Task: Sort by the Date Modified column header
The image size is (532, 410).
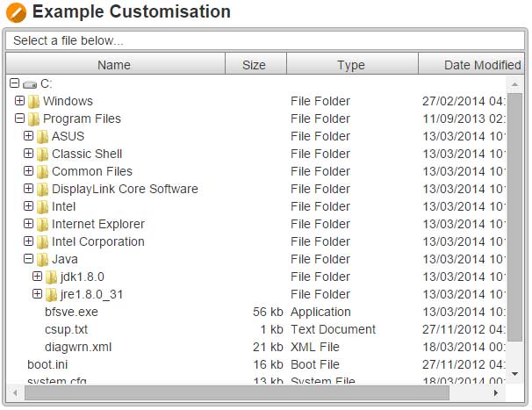Action: [x=471, y=63]
